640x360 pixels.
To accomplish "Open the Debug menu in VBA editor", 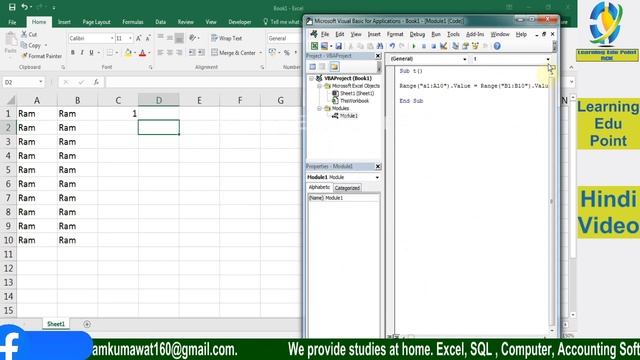I will click(x=417, y=34).
